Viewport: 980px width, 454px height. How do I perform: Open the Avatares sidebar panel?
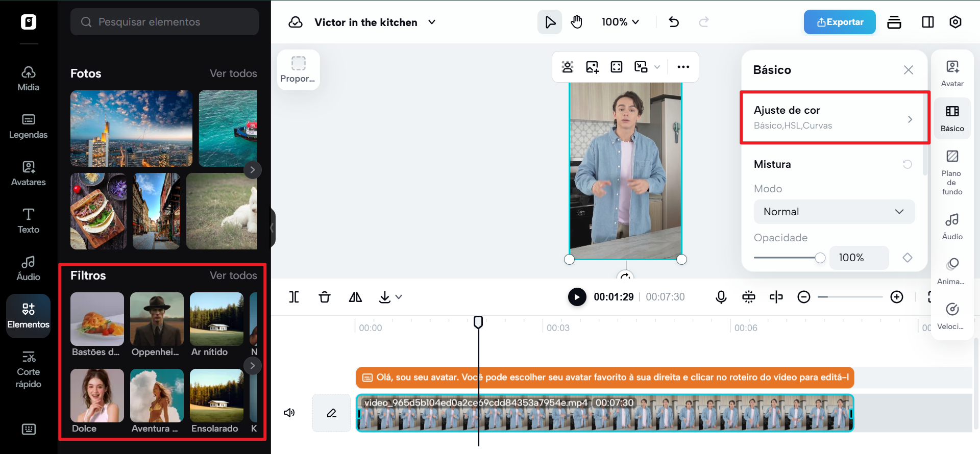(x=29, y=173)
